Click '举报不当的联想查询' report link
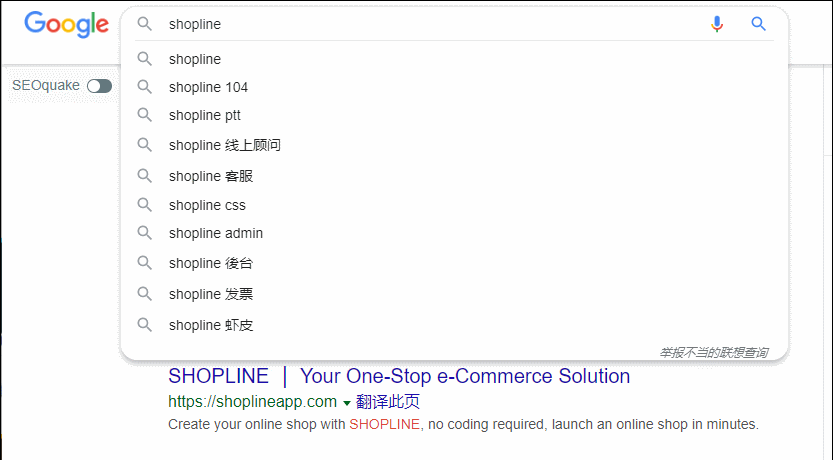Image resolution: width=833 pixels, height=460 pixels. pyautogui.click(x=714, y=353)
